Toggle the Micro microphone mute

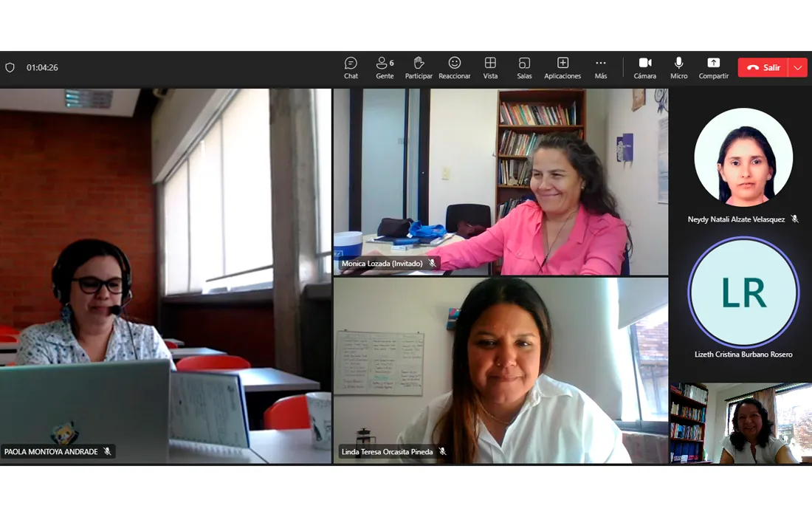pos(678,67)
